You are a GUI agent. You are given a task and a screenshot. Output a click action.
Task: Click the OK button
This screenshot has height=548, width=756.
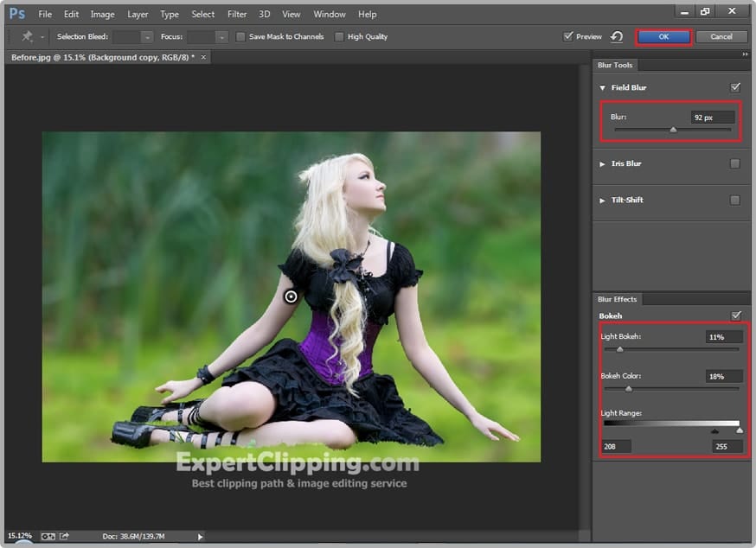click(663, 36)
